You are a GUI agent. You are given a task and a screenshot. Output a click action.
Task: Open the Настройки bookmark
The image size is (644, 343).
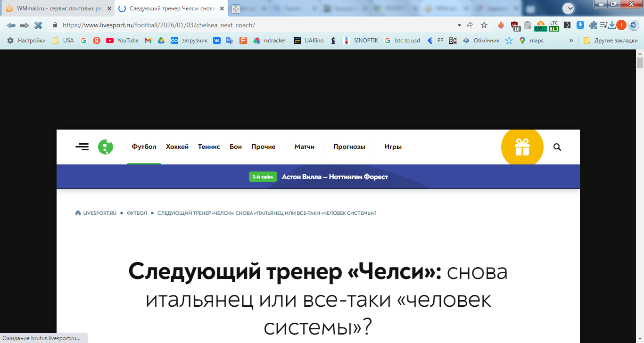[26, 41]
